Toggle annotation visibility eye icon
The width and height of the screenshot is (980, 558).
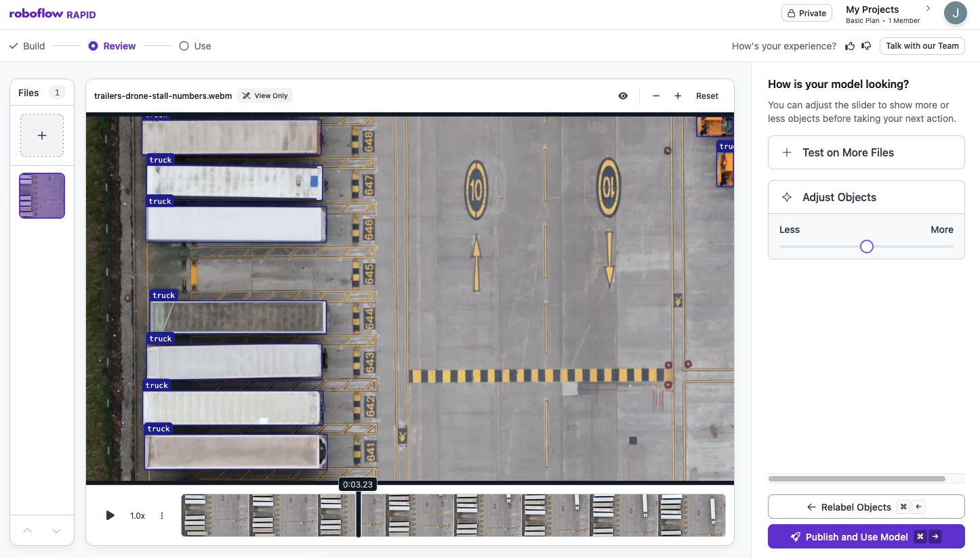[623, 96]
